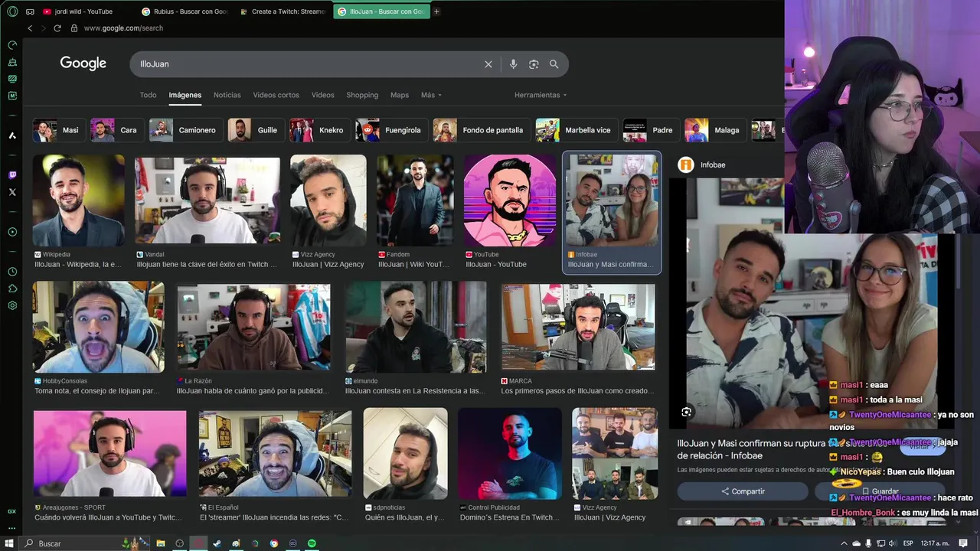Select the Fondo de pantalla chip
The image size is (980, 551).
click(481, 130)
